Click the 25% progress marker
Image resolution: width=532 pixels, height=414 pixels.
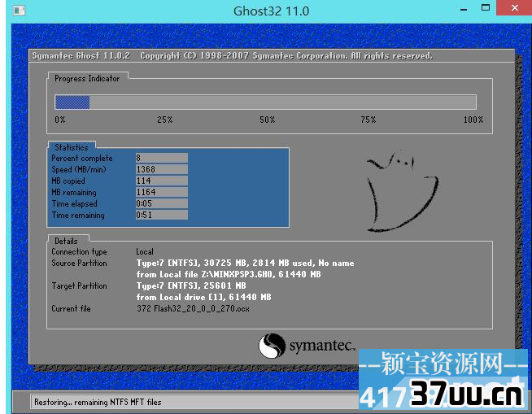click(x=165, y=120)
